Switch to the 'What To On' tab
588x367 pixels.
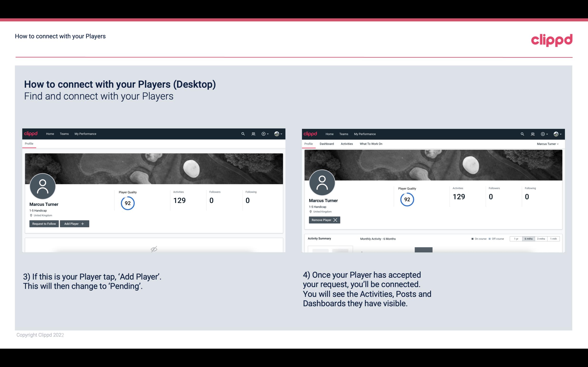(x=371, y=144)
